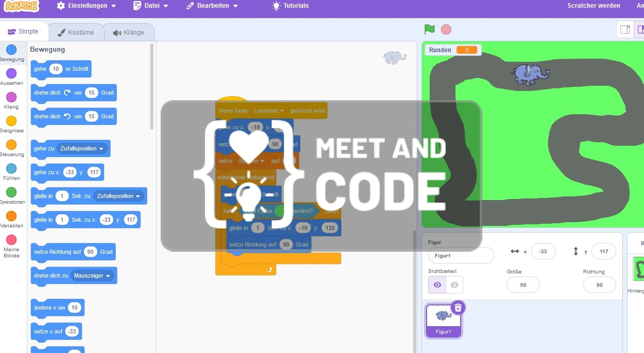Viewport: 644px width, 353px height.
Task: Click the 15 degree value in counterclockwise turn block
Action: coord(91,116)
